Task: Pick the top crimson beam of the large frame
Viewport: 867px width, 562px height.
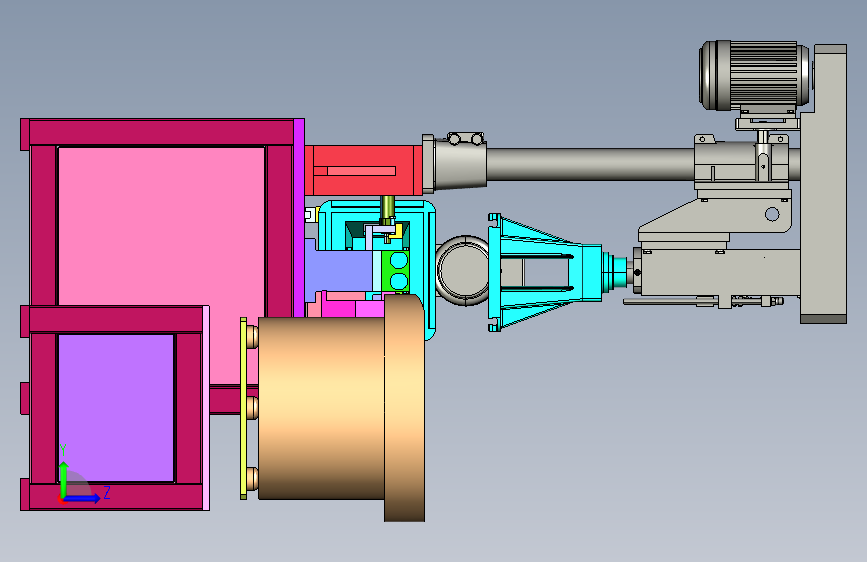Action: 161,133
